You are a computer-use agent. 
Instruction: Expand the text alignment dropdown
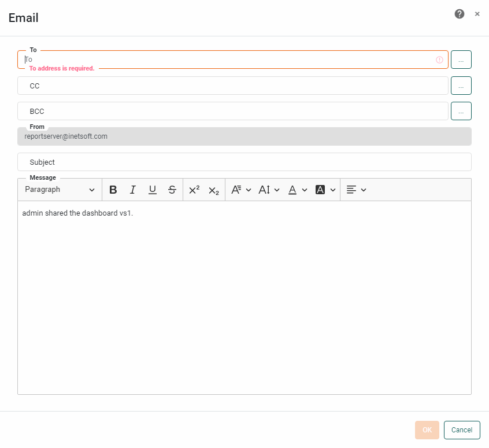(356, 190)
